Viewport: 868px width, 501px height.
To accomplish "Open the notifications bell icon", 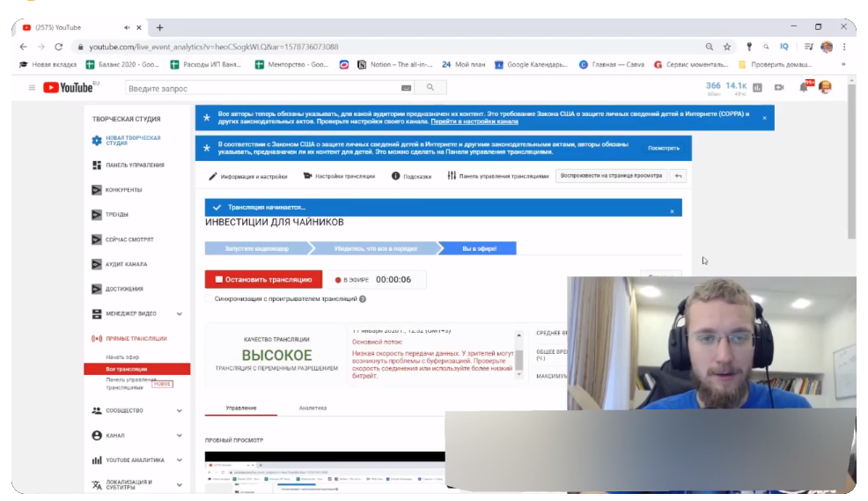I will coord(803,87).
